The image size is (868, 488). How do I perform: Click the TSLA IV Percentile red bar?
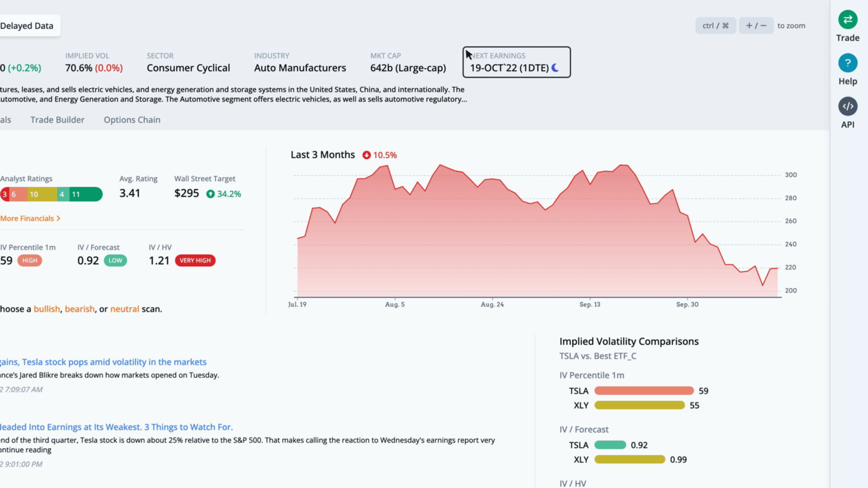[644, 391]
